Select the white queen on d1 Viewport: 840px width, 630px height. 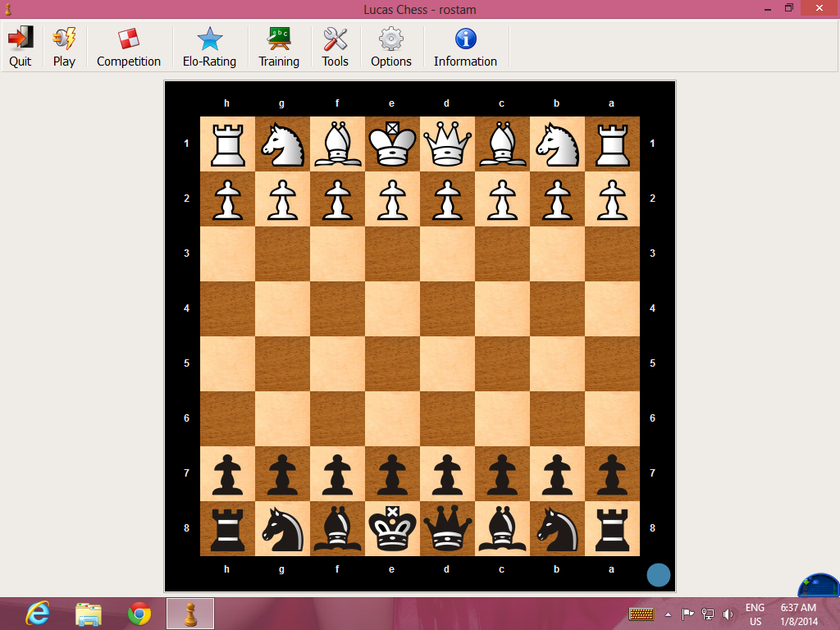(x=447, y=144)
